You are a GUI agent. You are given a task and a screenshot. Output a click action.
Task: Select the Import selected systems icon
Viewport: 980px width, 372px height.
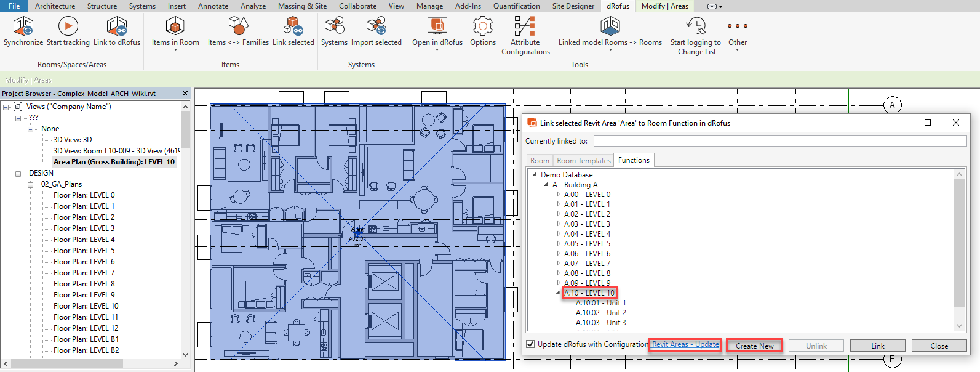(x=376, y=26)
